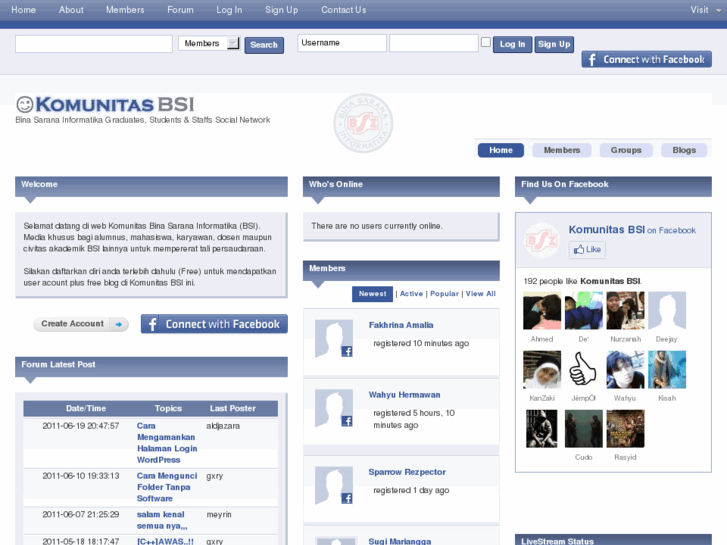Click the arrow on Create Account button

point(120,324)
